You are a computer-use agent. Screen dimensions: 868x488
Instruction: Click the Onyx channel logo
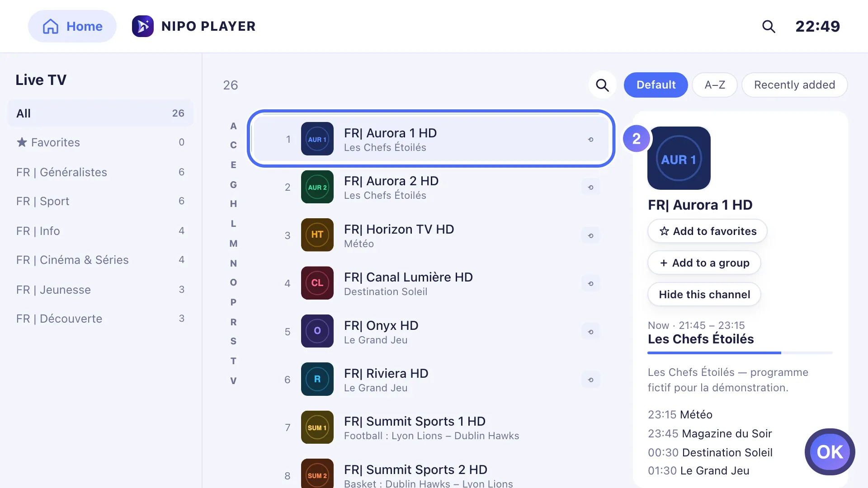[x=317, y=331]
